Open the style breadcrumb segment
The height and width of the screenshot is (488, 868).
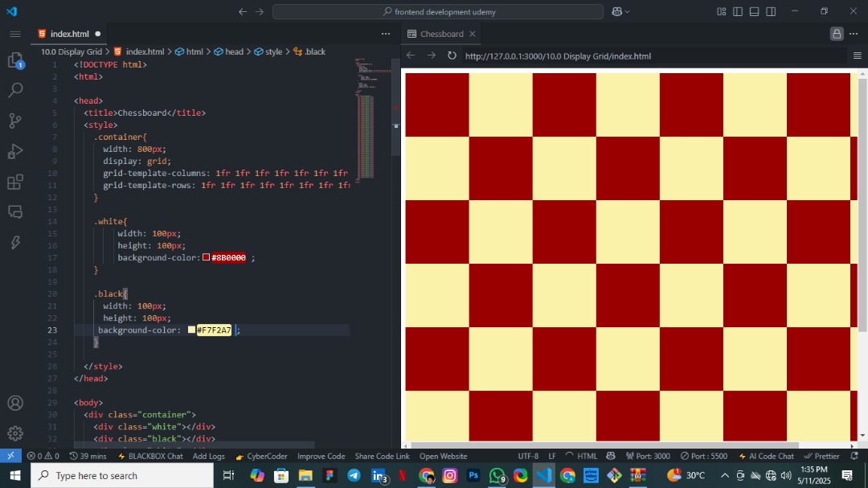click(x=268, y=51)
